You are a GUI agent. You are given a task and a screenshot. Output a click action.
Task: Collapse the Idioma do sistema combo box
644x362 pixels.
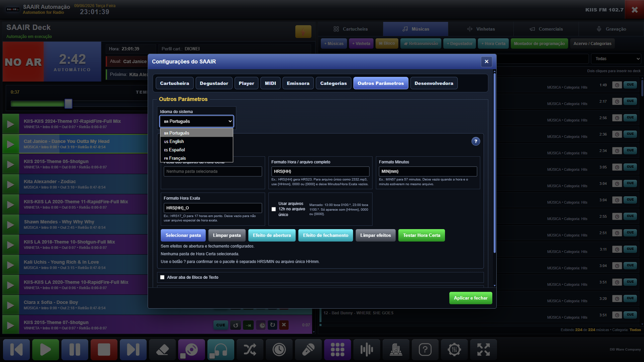[197, 121]
